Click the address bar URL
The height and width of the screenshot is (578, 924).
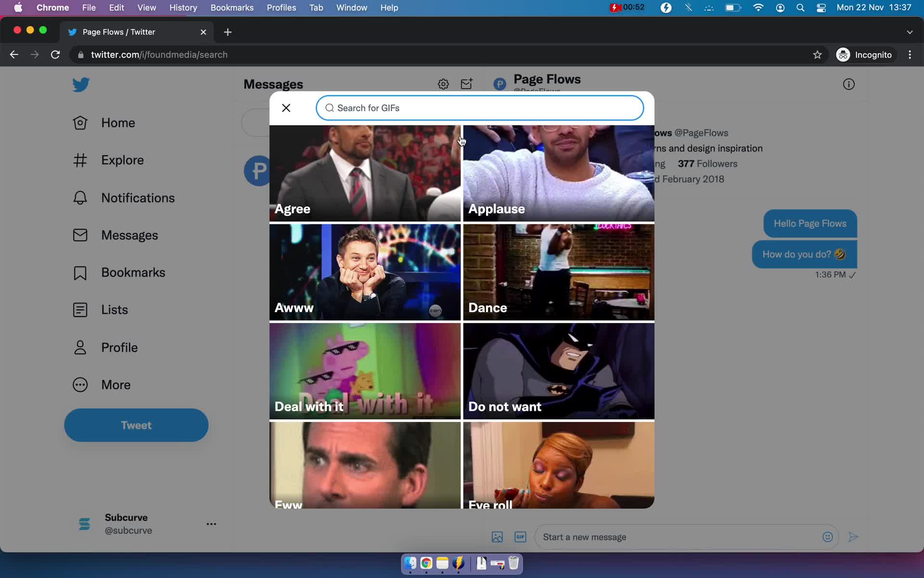tap(159, 54)
